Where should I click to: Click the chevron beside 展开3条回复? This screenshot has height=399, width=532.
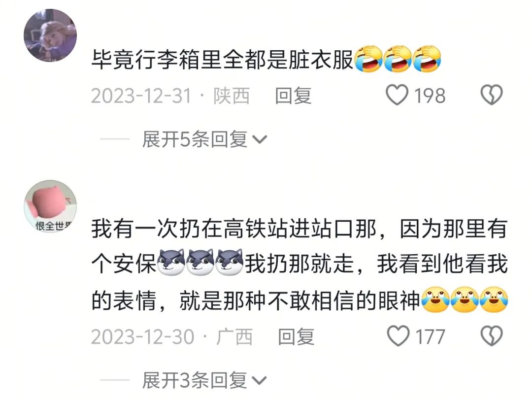pyautogui.click(x=260, y=381)
